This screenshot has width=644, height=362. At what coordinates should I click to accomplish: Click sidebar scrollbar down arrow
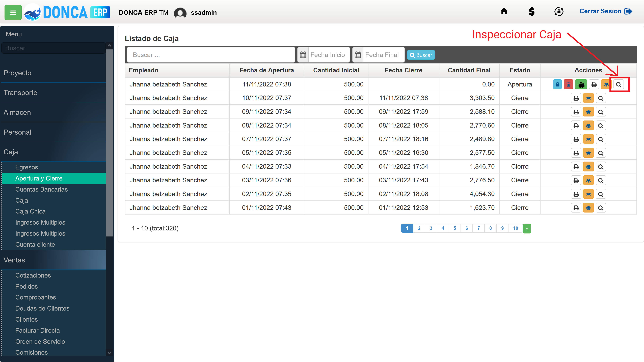click(109, 353)
